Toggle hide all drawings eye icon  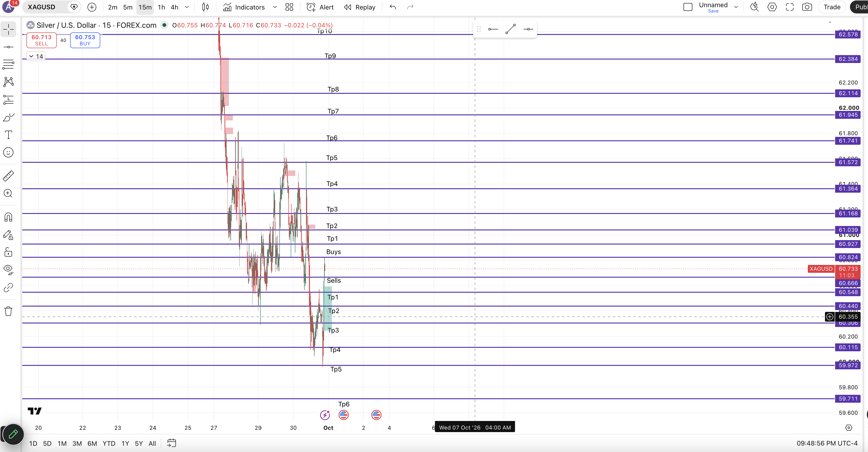coord(8,270)
